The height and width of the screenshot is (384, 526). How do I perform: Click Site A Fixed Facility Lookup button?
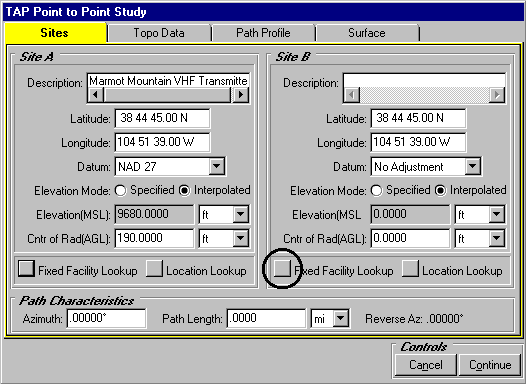26,269
